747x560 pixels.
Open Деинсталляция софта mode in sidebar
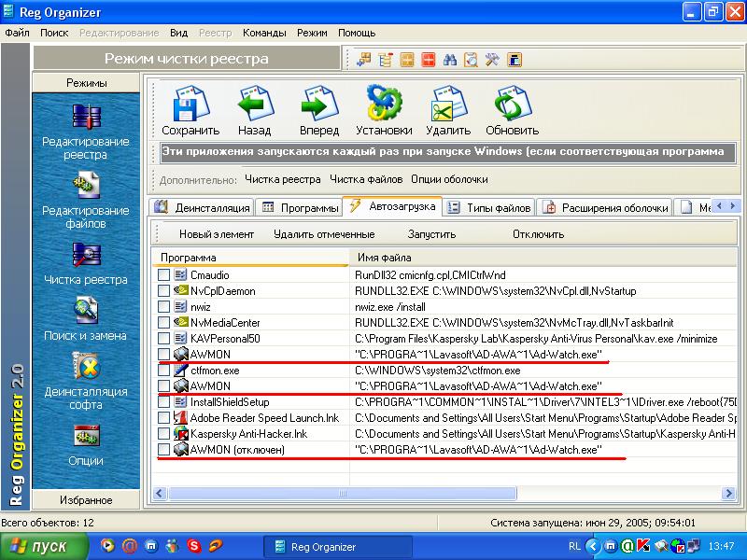[x=86, y=382]
